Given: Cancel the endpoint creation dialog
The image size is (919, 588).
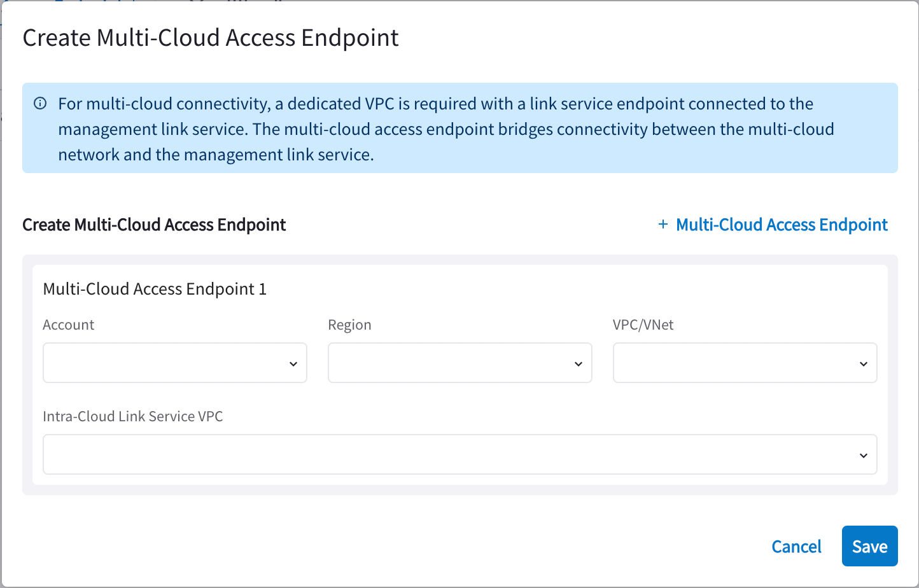Looking at the screenshot, I should pyautogui.click(x=796, y=547).
